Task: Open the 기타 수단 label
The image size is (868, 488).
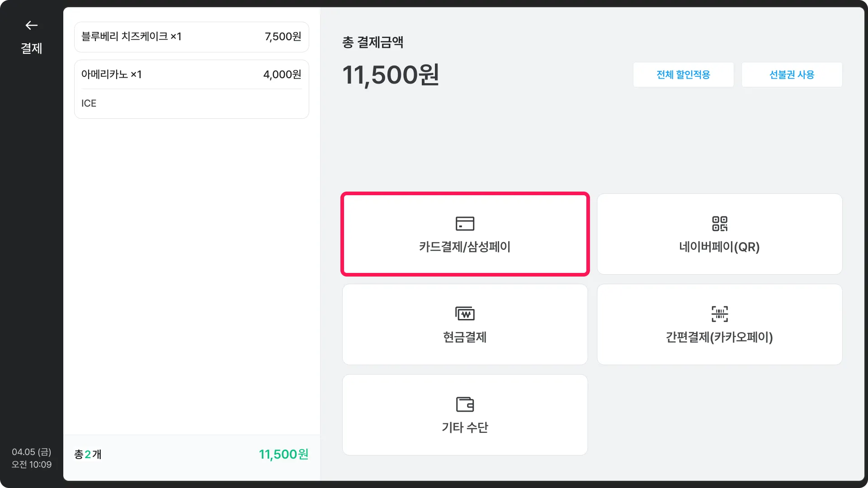Action: [465, 427]
